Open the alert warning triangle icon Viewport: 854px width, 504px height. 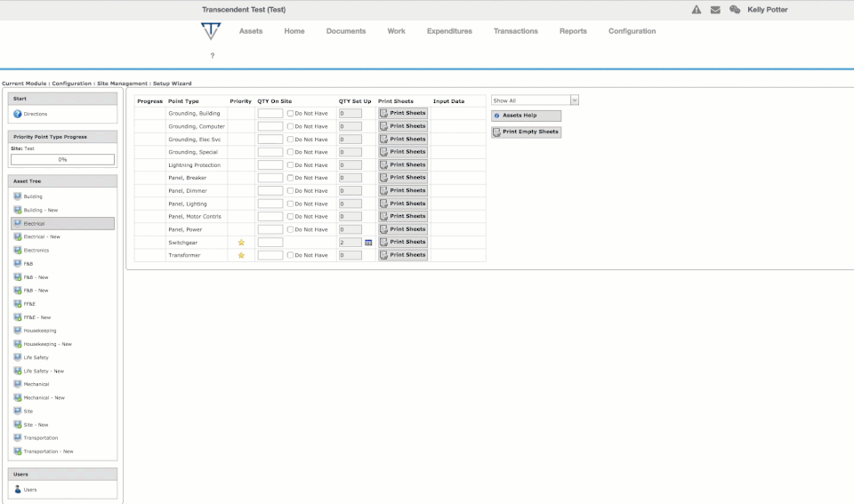click(x=696, y=10)
